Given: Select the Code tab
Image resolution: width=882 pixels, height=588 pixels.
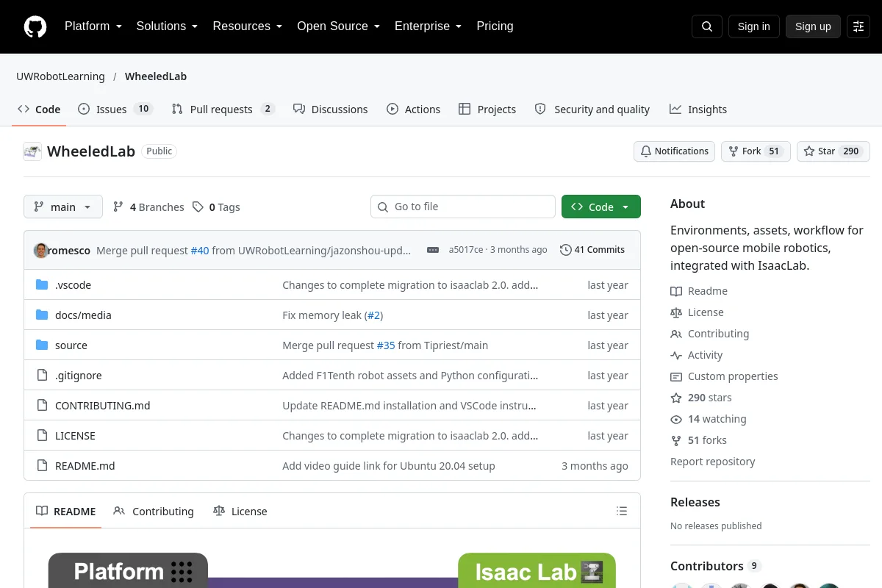Looking at the screenshot, I should 39,110.
